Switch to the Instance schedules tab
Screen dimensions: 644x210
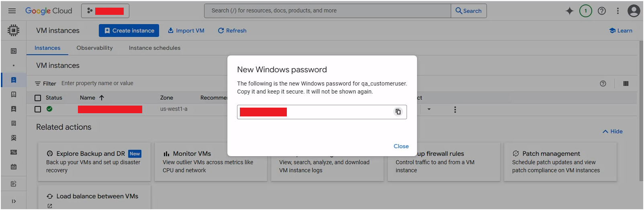(x=154, y=48)
